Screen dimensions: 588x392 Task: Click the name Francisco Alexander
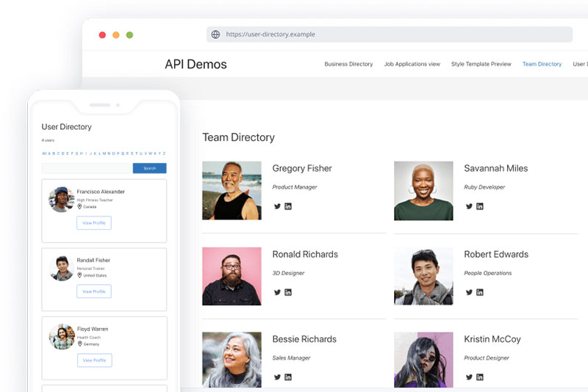(x=101, y=192)
